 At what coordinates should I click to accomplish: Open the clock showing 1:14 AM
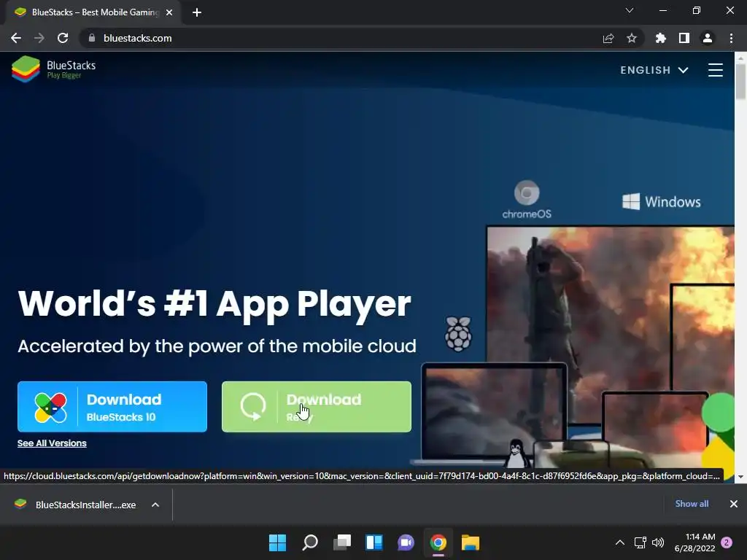[695, 542]
